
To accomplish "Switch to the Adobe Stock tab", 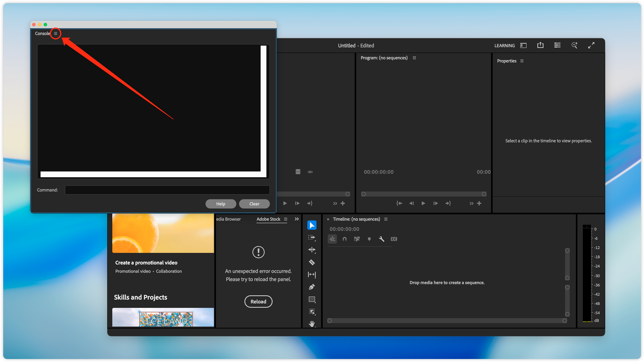I will pyautogui.click(x=268, y=219).
